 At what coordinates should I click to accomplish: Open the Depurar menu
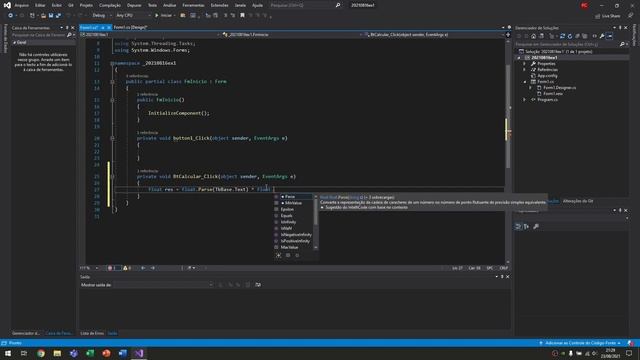(x=134, y=5)
